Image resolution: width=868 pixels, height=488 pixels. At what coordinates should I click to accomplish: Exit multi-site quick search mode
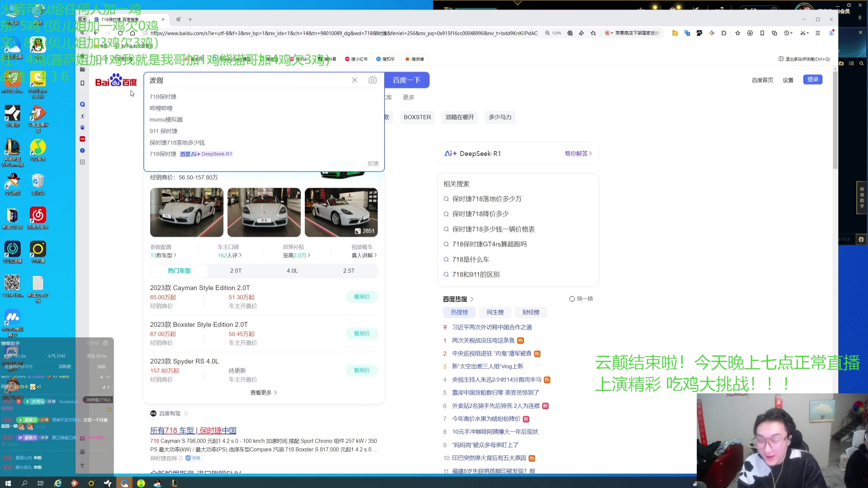(804, 59)
